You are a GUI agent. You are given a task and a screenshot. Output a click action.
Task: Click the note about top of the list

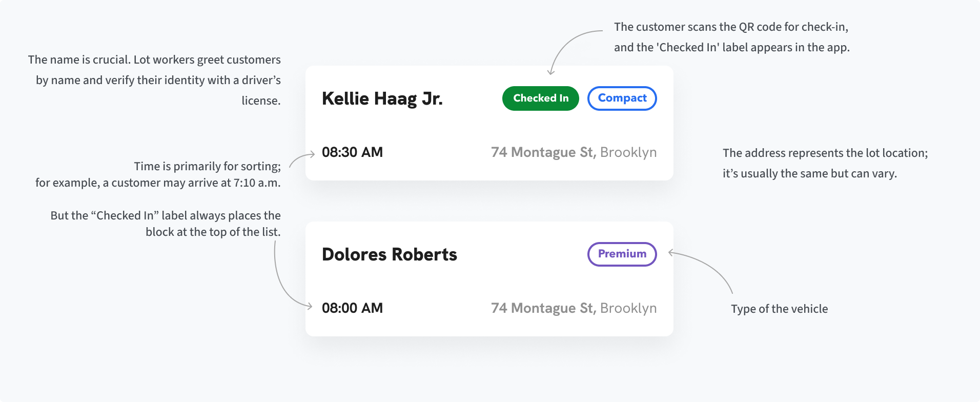click(x=166, y=224)
